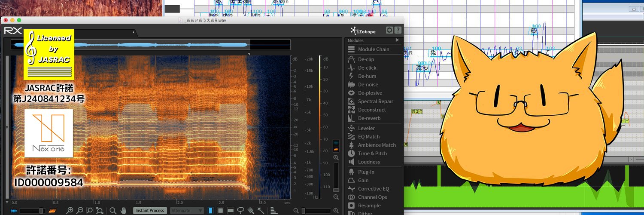644x215 pixels.
Task: Click the vertical frequency zoom in magnifier
Action: tap(336, 158)
